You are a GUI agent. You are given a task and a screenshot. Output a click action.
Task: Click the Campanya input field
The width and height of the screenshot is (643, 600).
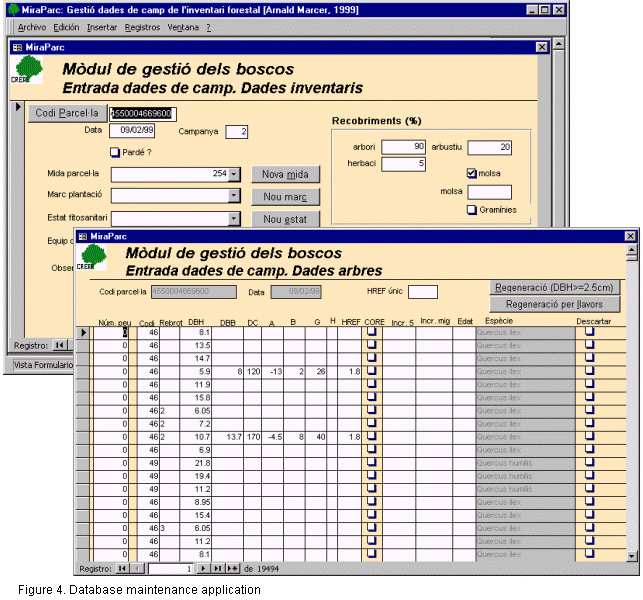point(237,132)
